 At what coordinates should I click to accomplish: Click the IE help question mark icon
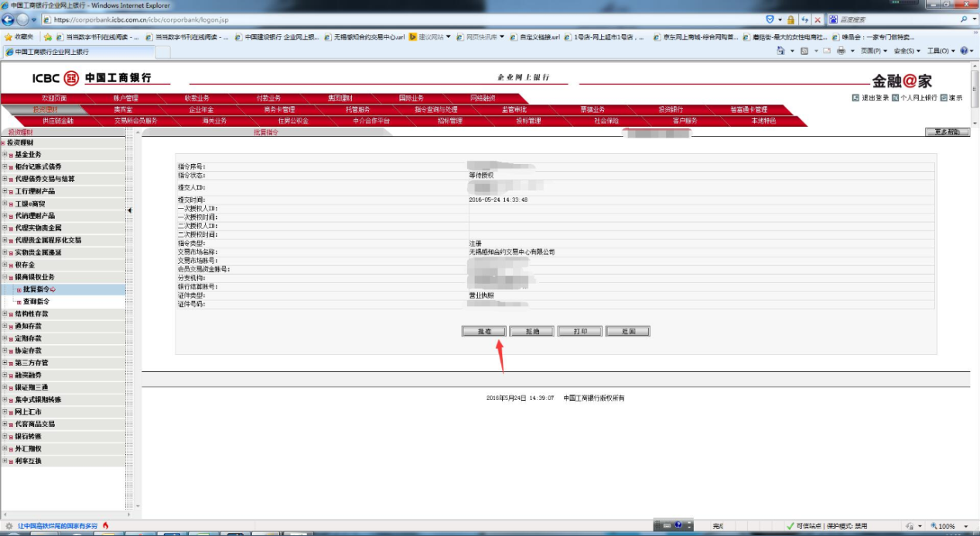(x=965, y=51)
